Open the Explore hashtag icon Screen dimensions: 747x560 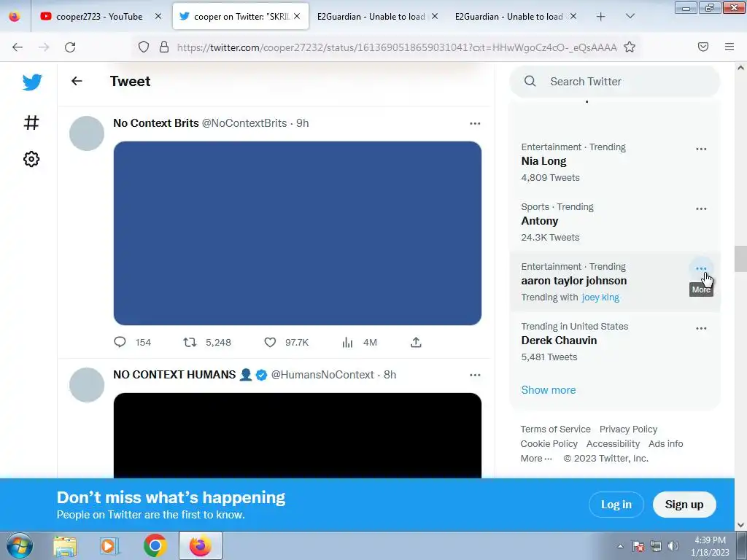31,122
